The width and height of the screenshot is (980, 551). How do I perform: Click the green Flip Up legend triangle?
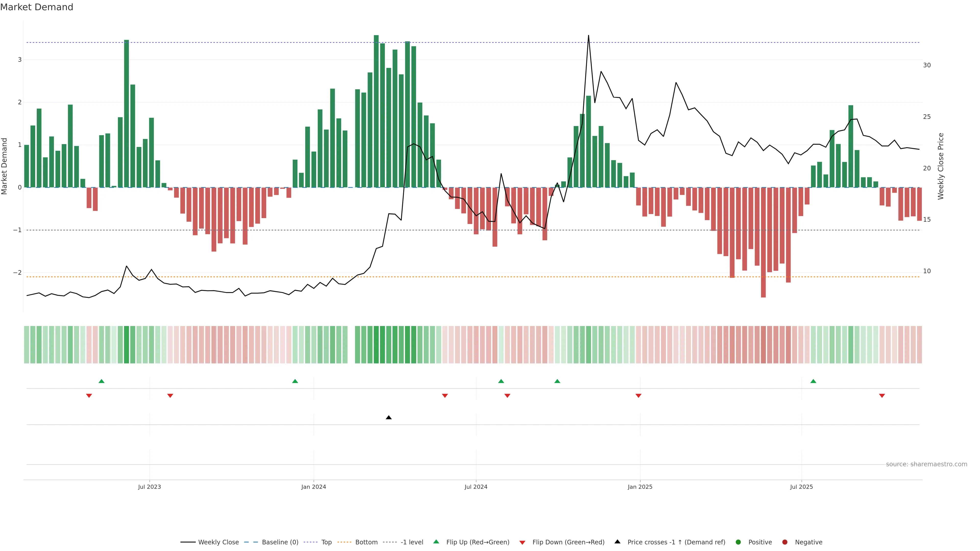436,542
